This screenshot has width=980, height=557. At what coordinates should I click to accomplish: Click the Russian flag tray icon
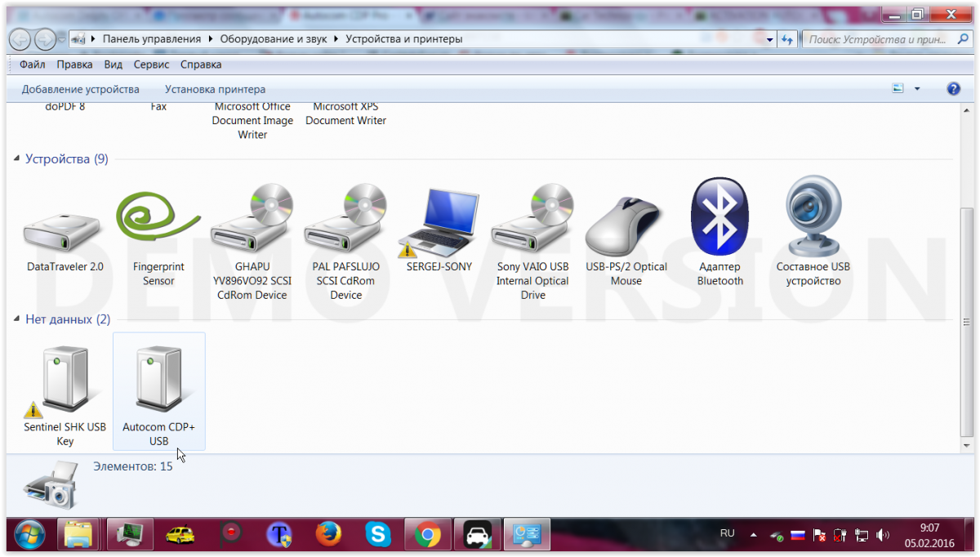click(x=798, y=536)
